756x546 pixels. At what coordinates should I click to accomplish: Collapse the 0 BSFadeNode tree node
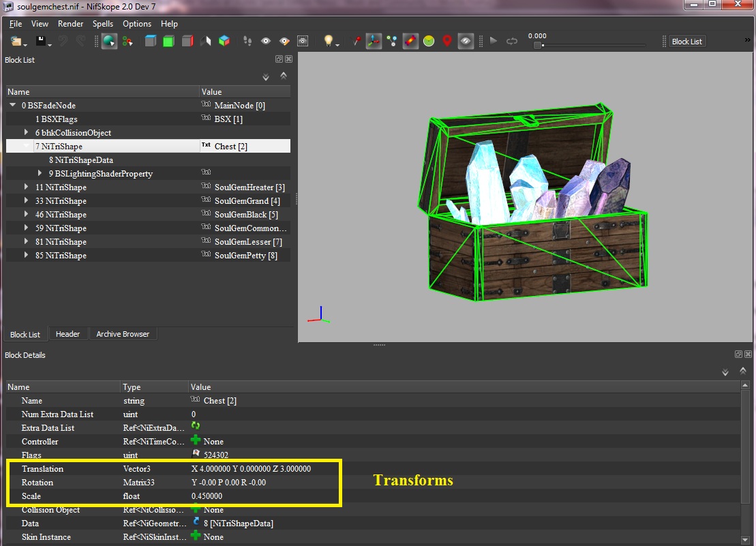(x=12, y=105)
